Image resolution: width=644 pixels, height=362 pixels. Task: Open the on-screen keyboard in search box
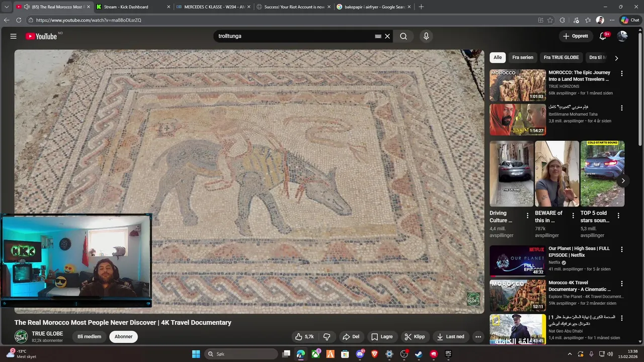click(378, 36)
